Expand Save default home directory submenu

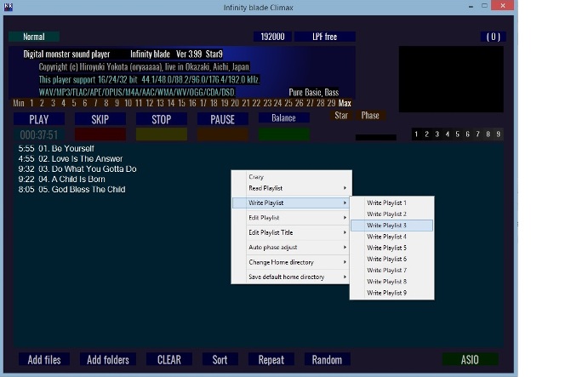tap(291, 277)
